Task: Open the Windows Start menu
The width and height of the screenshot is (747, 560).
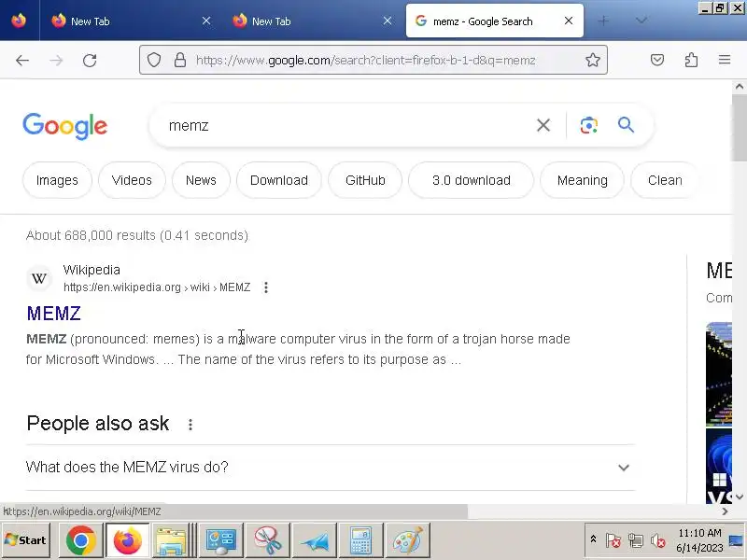Action: 26,540
